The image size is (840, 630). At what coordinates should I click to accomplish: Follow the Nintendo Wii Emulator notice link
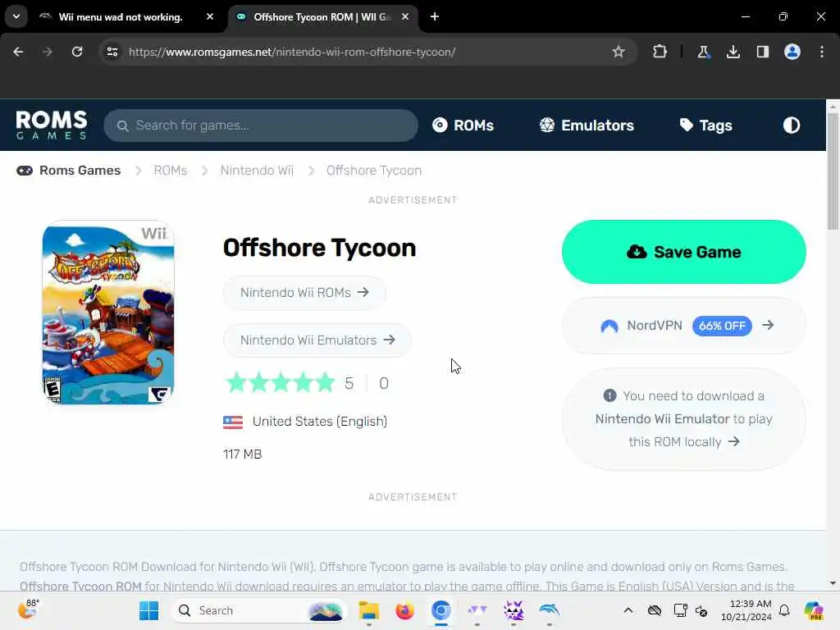pos(684,419)
